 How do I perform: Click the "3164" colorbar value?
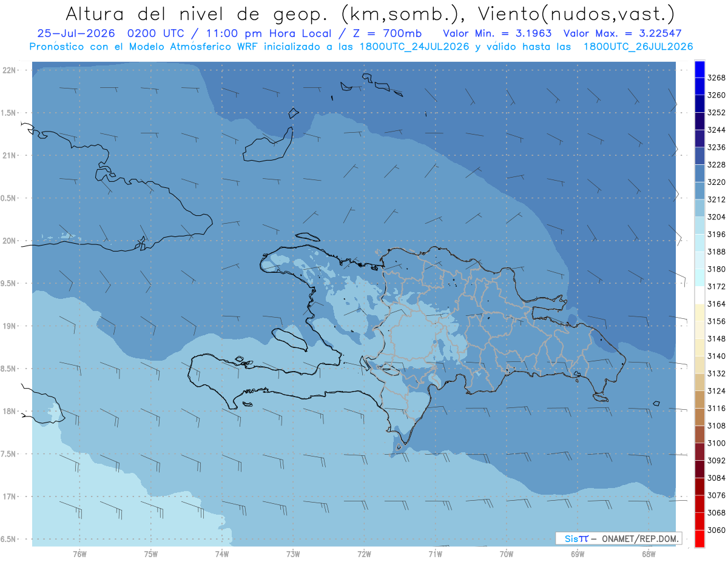(x=716, y=304)
